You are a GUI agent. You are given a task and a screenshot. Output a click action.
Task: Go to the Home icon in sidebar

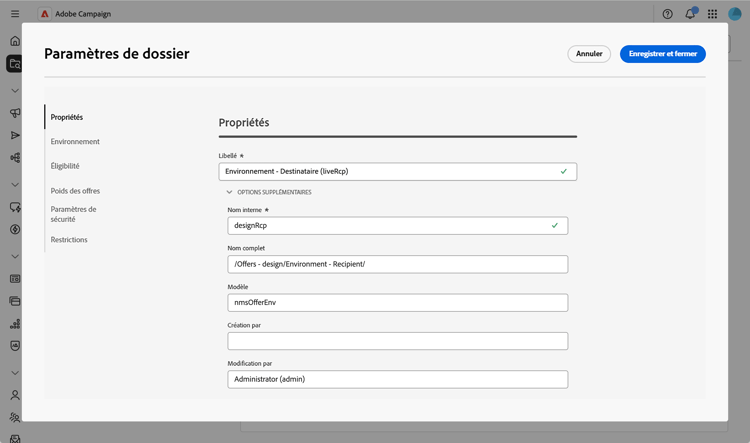coord(15,41)
